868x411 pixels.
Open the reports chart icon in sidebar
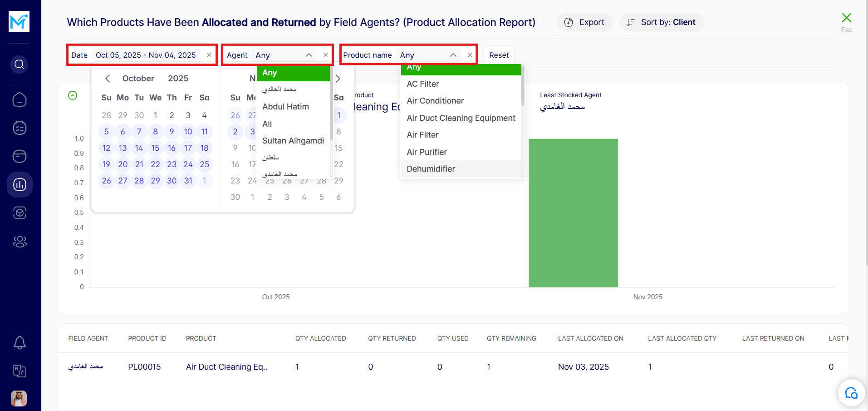click(x=20, y=185)
